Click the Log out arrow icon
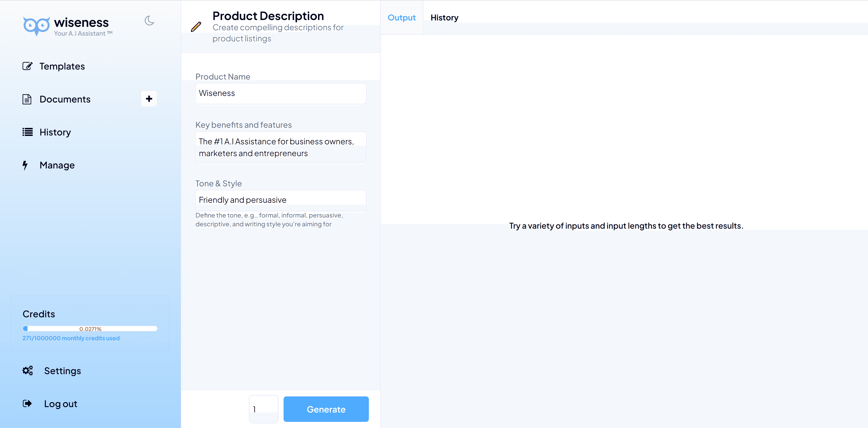This screenshot has width=868, height=428. pos(27,403)
